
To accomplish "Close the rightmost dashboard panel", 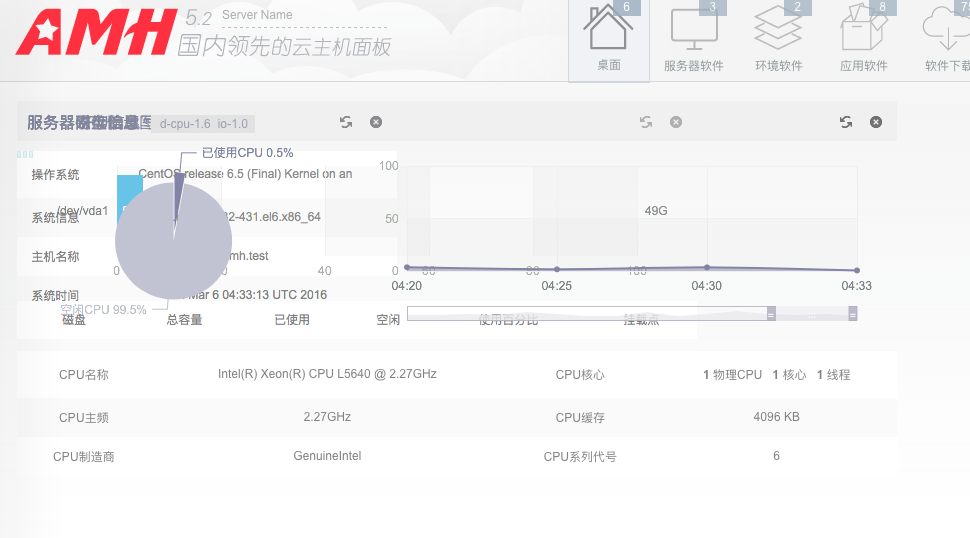I will click(876, 122).
